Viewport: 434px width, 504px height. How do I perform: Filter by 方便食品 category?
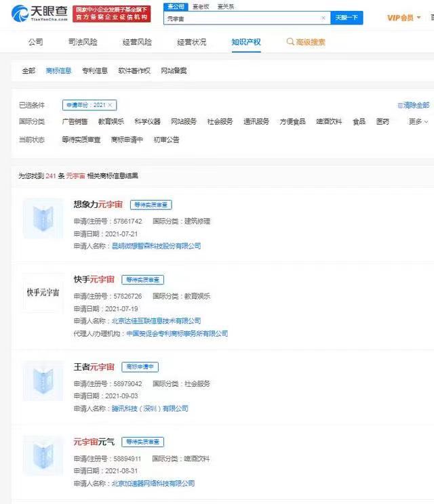tap(293, 121)
